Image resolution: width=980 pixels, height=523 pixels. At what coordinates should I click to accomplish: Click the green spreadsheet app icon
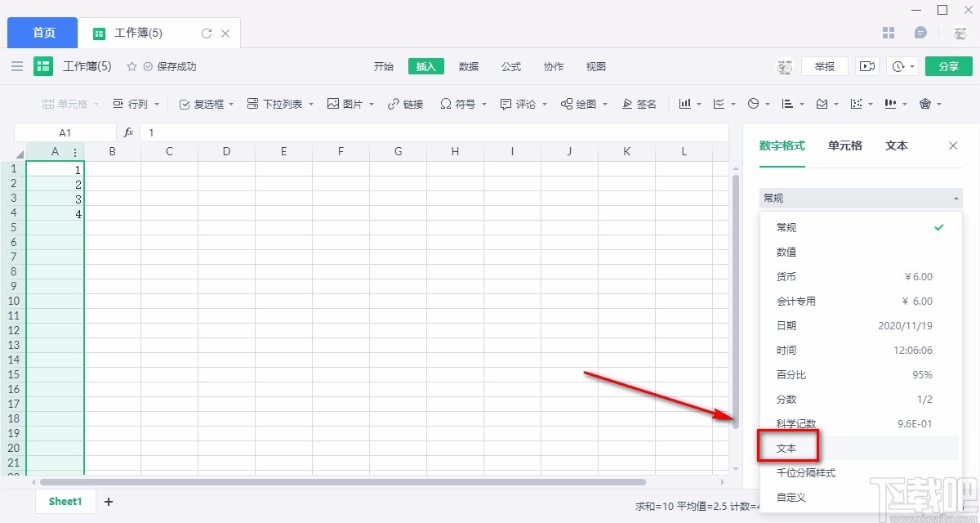[x=43, y=66]
